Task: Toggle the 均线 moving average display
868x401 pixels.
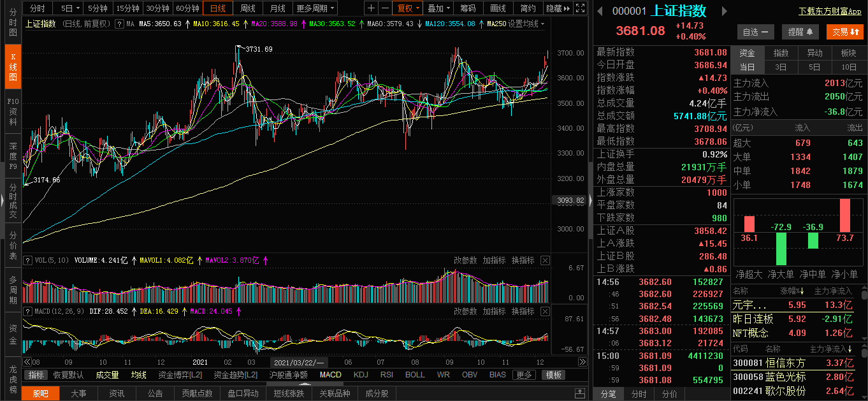Action: tap(138, 375)
